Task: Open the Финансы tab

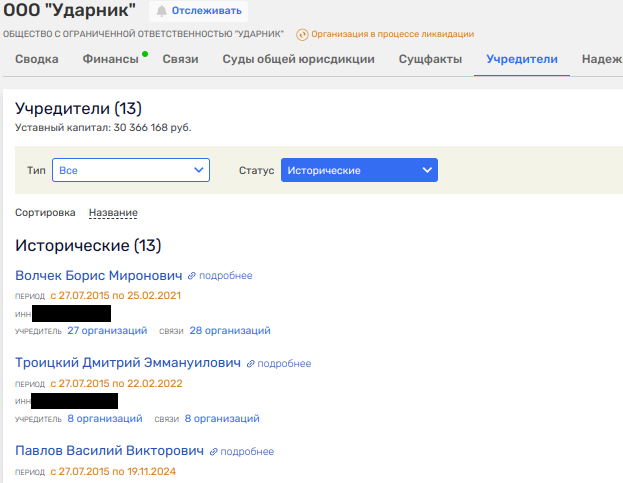Action: (x=110, y=59)
